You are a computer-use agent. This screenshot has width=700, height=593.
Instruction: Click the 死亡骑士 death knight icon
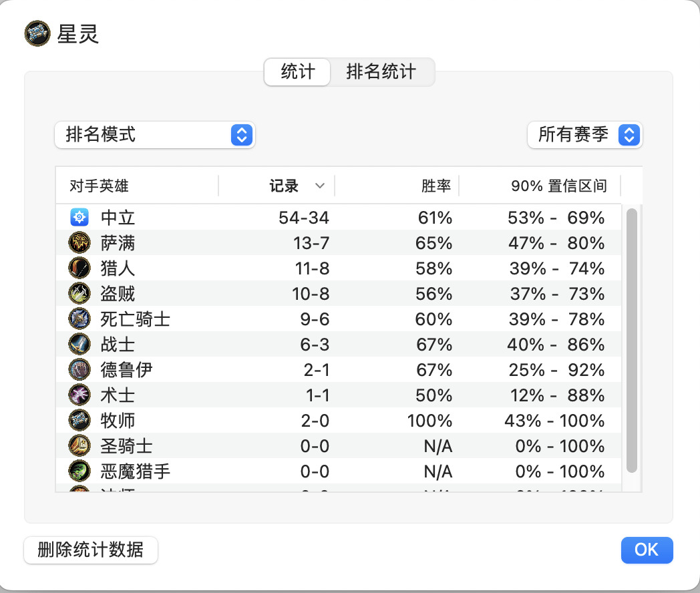79,319
